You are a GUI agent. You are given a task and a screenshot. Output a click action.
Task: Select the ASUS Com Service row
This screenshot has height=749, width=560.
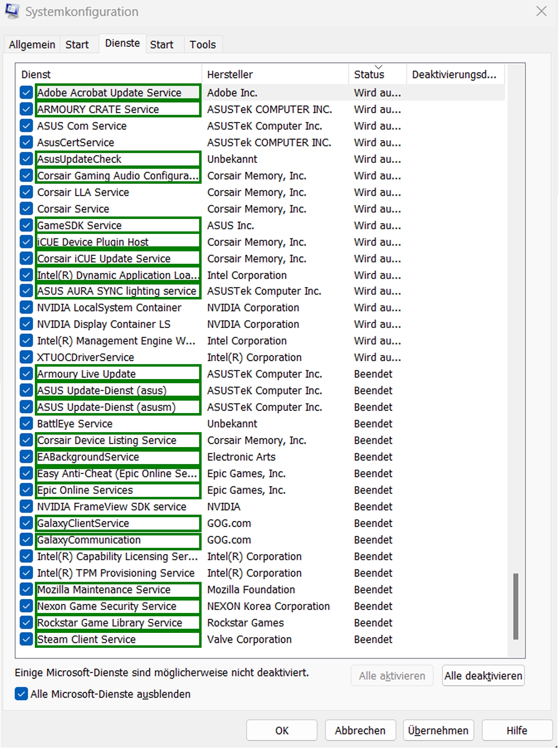261,126
